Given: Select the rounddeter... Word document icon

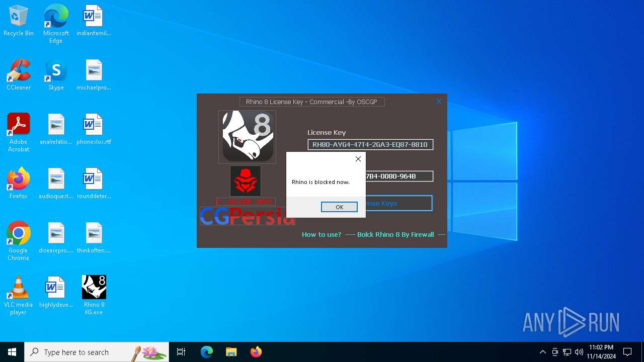Looking at the screenshot, I should click(x=94, y=184).
